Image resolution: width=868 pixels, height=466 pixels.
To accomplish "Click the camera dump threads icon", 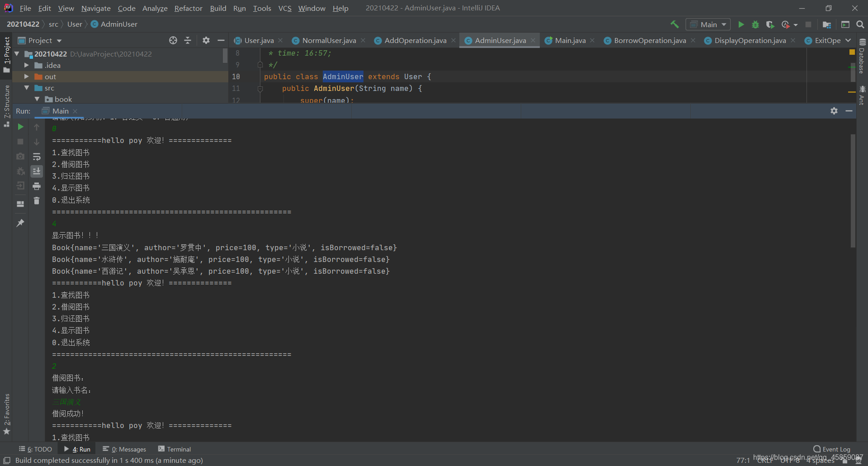I will pyautogui.click(x=20, y=156).
